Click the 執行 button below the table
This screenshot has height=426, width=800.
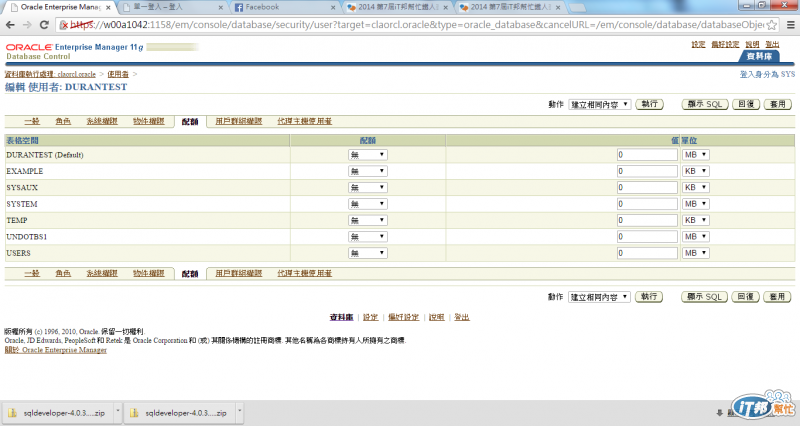pyautogui.click(x=649, y=296)
